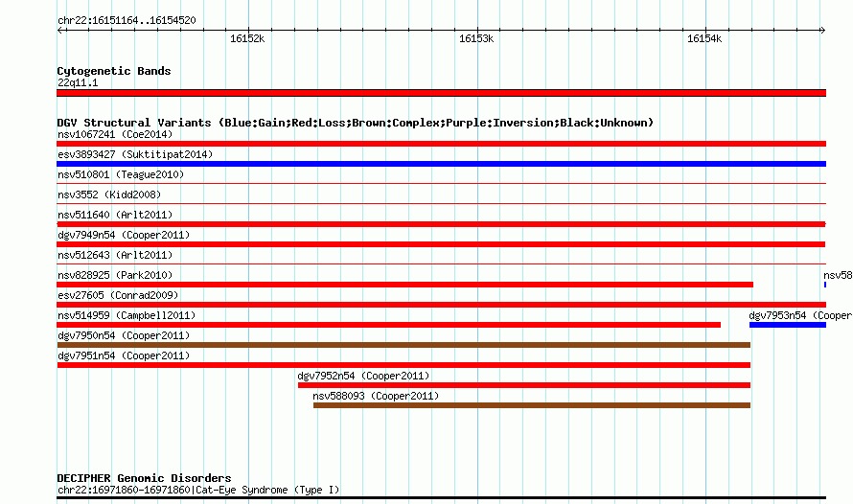Select the 22q11.1 band label
Image resolution: width=853 pixels, height=504 pixels.
[x=78, y=82]
